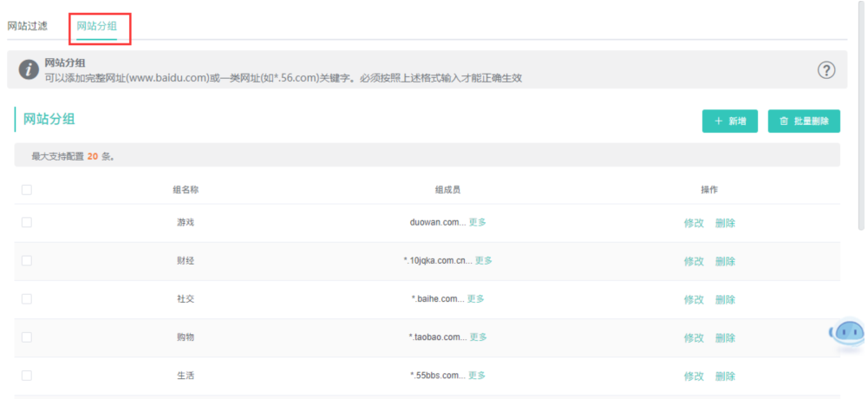Click the 新增 button to add group
868x399 pixels.
coord(730,121)
